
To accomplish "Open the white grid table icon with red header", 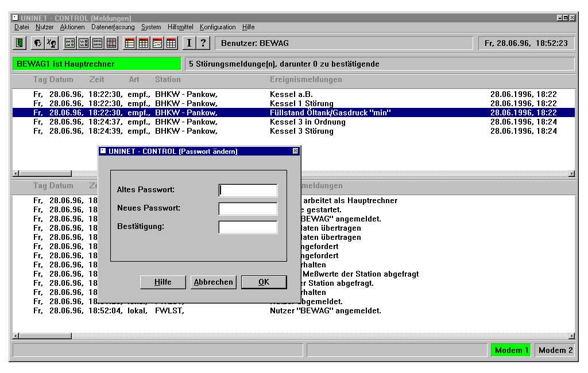I will pyautogui.click(x=171, y=43).
